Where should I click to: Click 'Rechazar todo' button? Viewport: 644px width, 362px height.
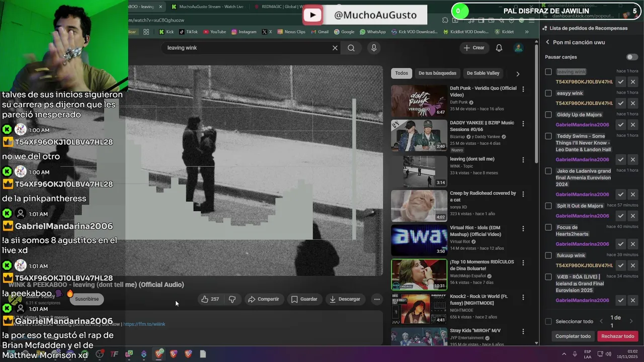click(618, 336)
